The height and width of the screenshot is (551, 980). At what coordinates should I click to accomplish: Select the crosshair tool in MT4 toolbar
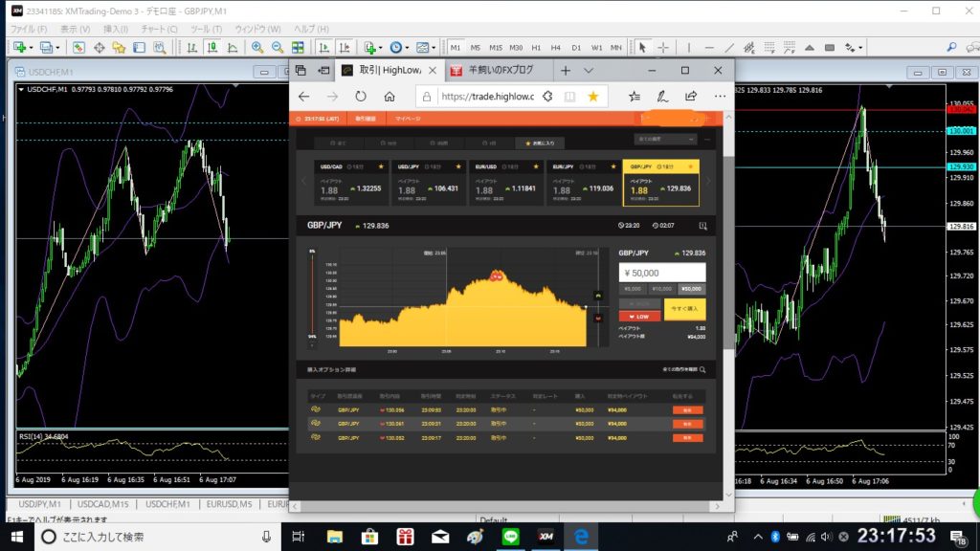[x=662, y=47]
